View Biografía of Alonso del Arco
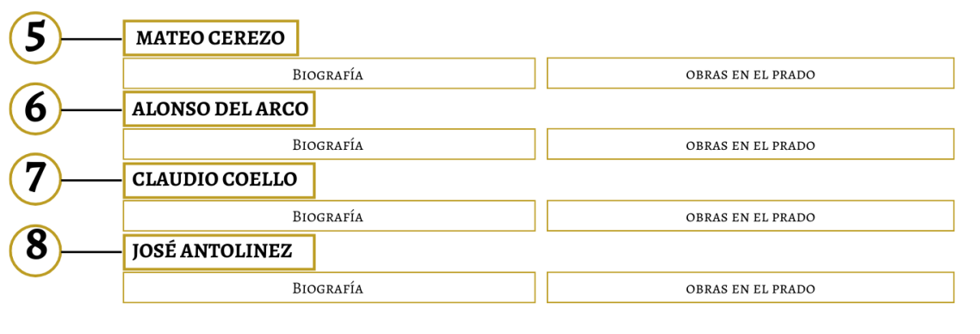This screenshot has height=334, width=980. 329,145
